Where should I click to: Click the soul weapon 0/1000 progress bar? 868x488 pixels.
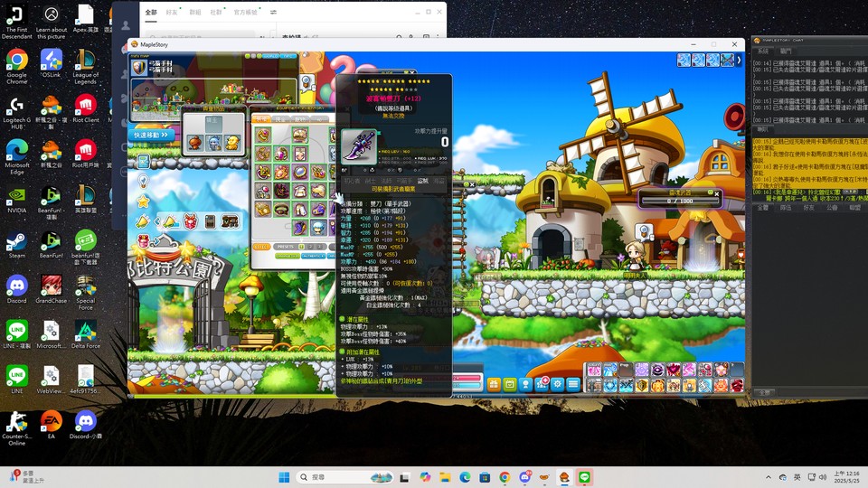[680, 201]
